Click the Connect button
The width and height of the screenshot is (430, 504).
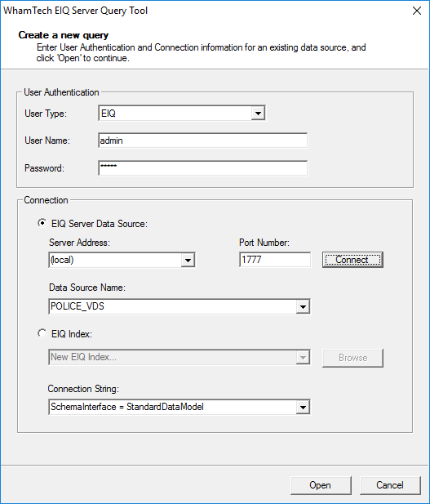[352, 260]
